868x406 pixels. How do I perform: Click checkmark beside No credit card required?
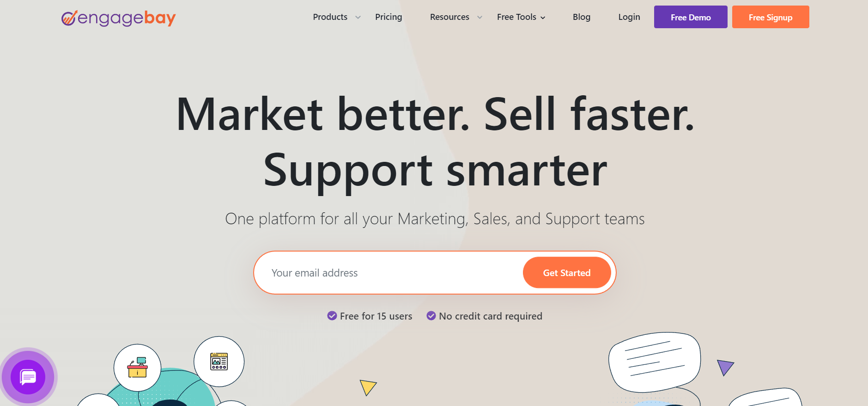tap(431, 316)
